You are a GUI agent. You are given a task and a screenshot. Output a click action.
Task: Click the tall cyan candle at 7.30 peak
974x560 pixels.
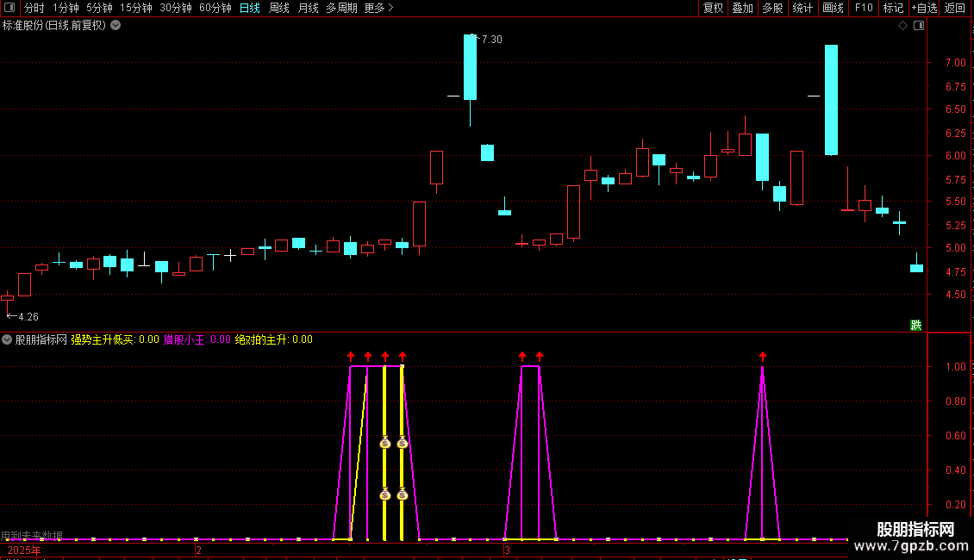(471, 67)
